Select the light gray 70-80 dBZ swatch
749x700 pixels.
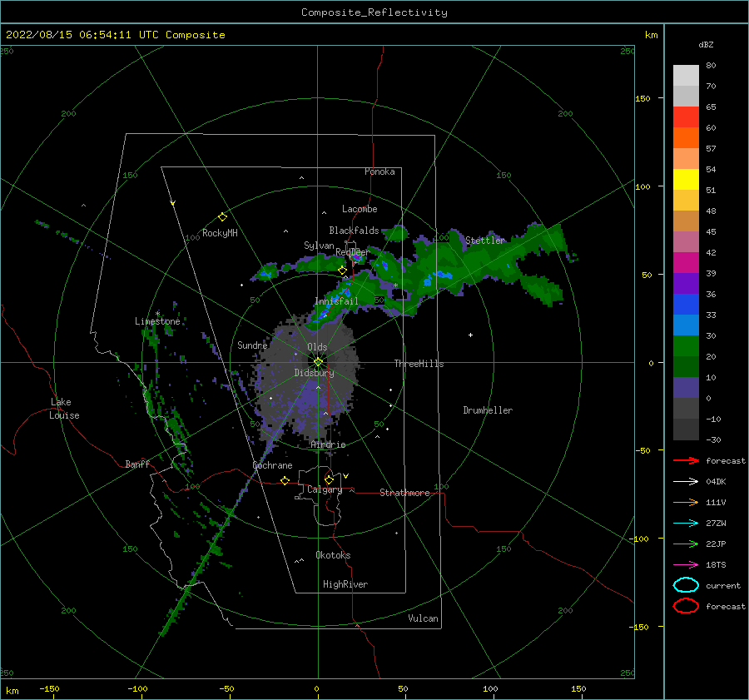pos(686,76)
